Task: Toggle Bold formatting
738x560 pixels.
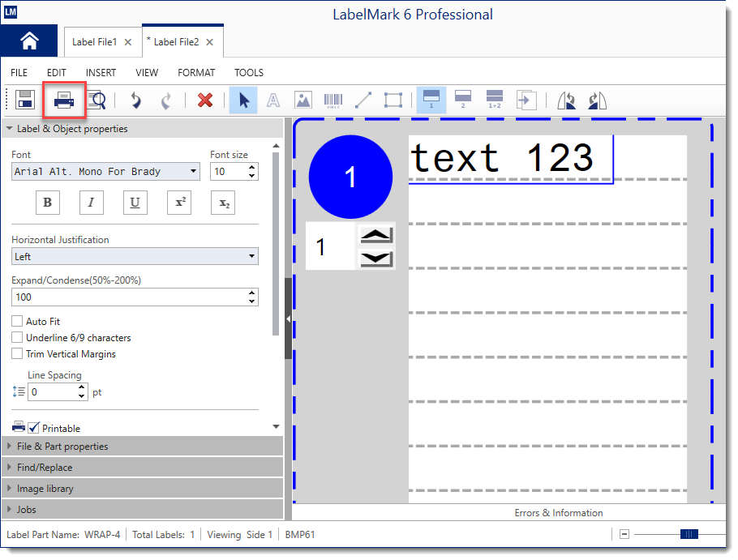Action: click(x=48, y=203)
